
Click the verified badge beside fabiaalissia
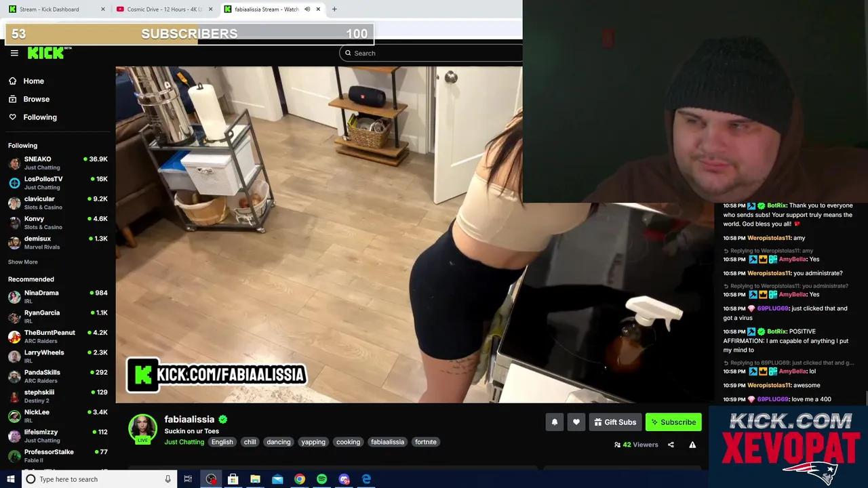[x=222, y=420]
